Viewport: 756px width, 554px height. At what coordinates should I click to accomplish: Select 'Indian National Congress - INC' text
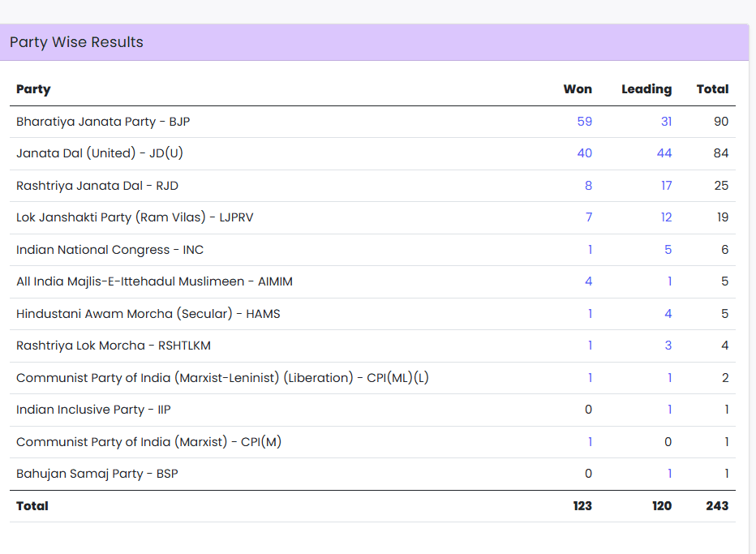[x=110, y=250]
